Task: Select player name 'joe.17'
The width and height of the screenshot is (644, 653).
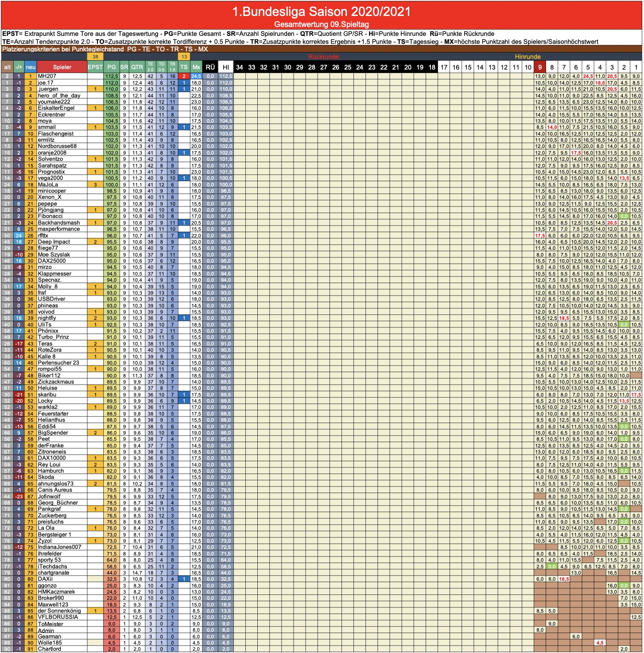Action: (46, 83)
